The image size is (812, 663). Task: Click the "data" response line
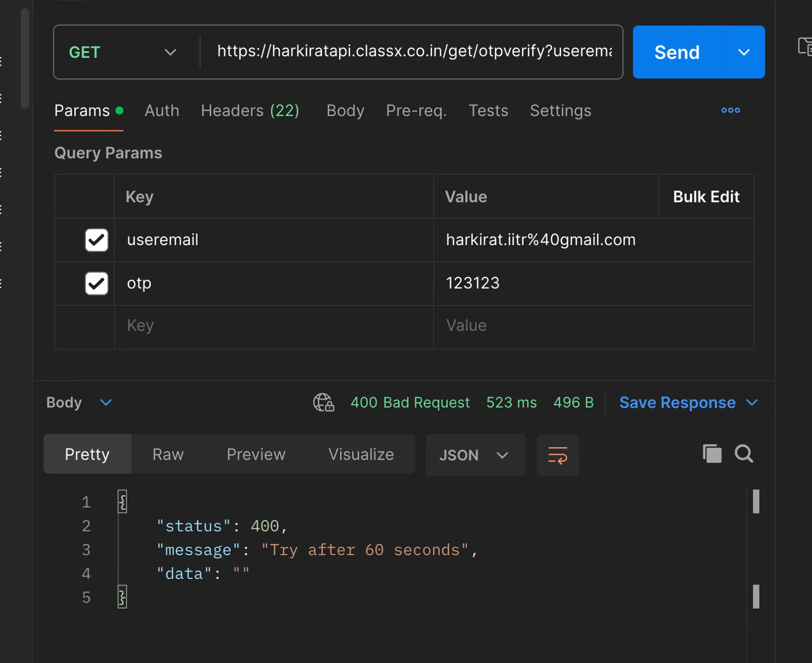203,574
